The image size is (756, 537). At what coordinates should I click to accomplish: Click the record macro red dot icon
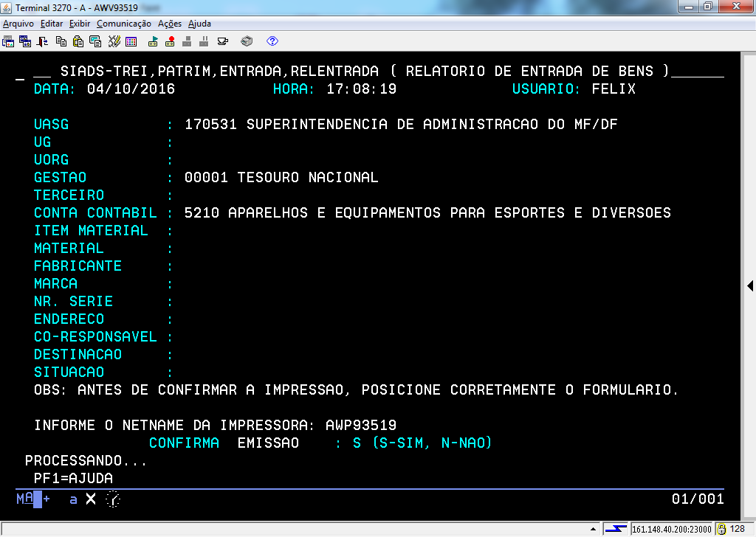pyautogui.click(x=170, y=41)
